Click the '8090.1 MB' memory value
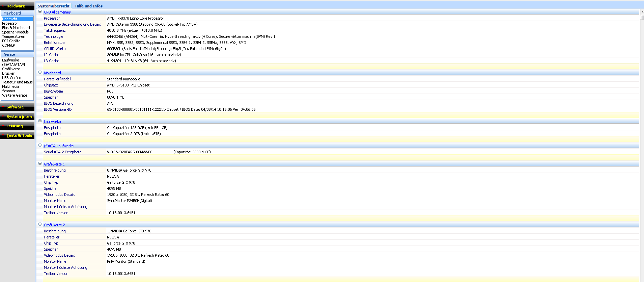 (116, 97)
